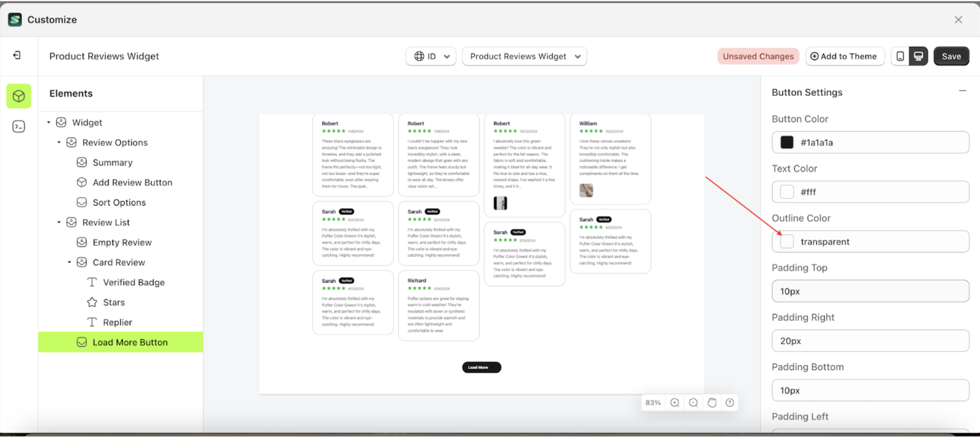Image resolution: width=980 pixels, height=437 pixels.
Task: Click the Stars element star icon
Action: click(92, 302)
